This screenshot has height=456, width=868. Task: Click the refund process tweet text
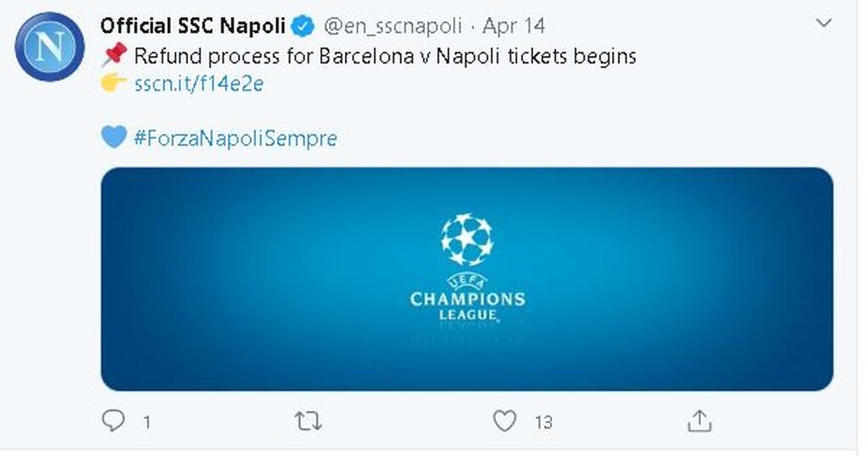385,57
